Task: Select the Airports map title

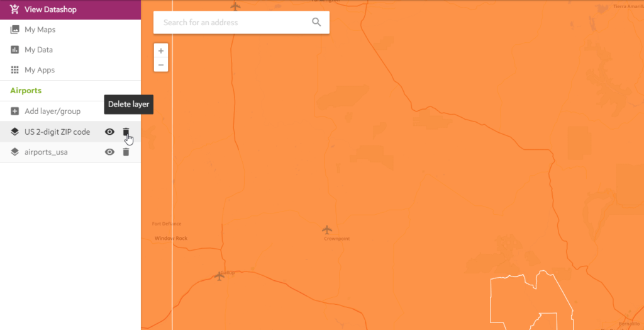Action: point(26,91)
